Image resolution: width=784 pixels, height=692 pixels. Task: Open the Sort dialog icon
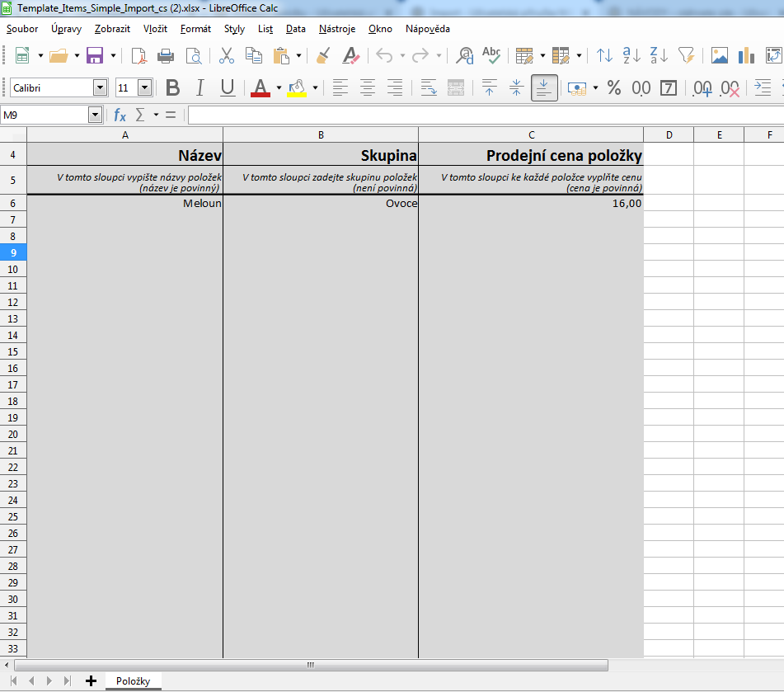point(604,55)
